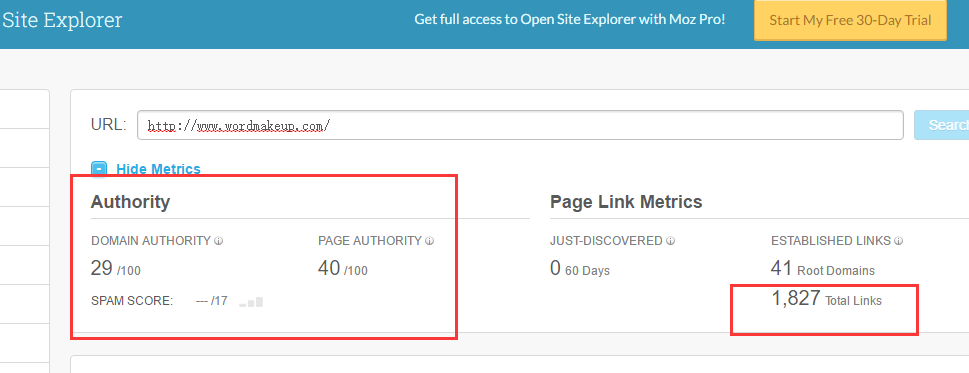Viewport: 969px width, 373px height.
Task: Click the Search button
Action: click(x=941, y=125)
